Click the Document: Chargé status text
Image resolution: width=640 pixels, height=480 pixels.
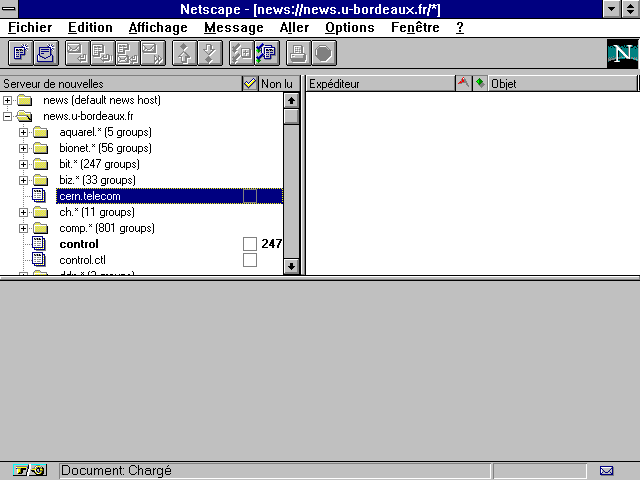(116, 471)
